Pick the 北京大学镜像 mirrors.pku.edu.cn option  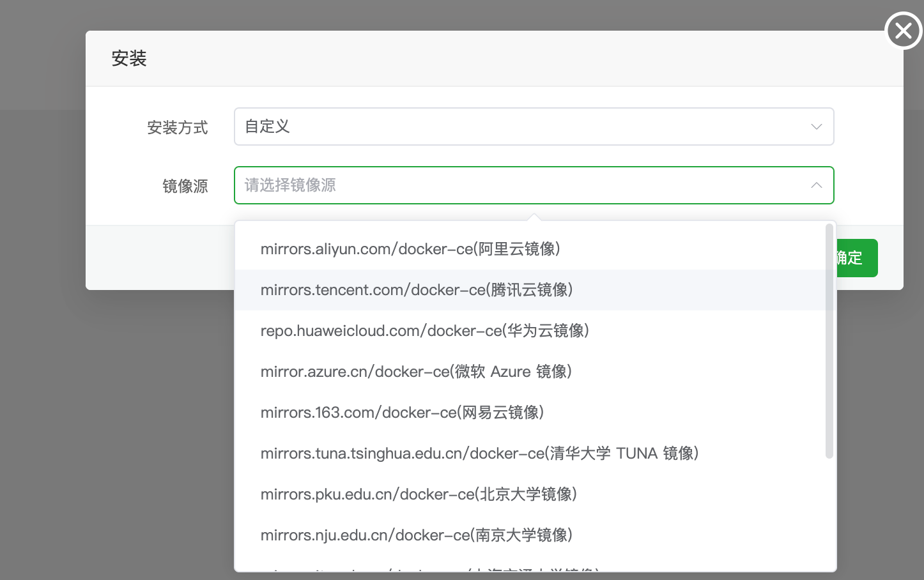pos(419,494)
